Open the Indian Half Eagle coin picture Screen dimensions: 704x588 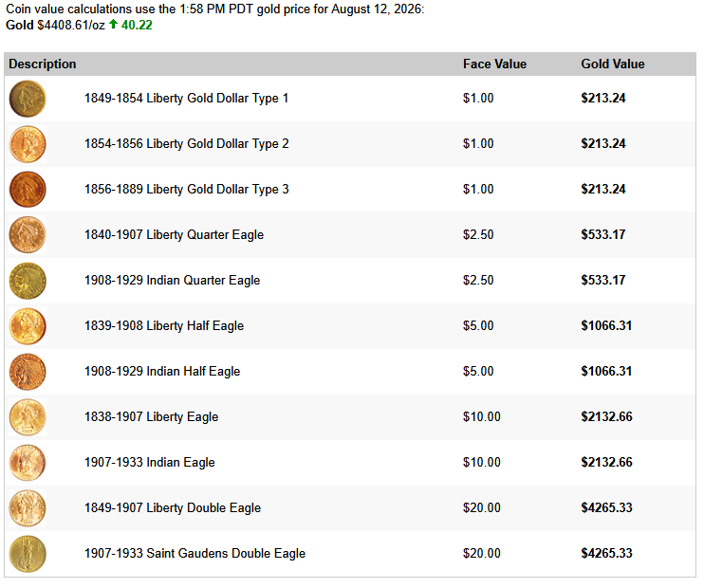coord(28,372)
